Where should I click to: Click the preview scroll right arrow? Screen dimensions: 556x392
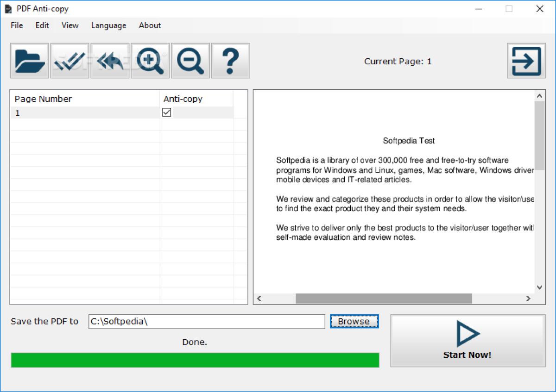pyautogui.click(x=528, y=299)
